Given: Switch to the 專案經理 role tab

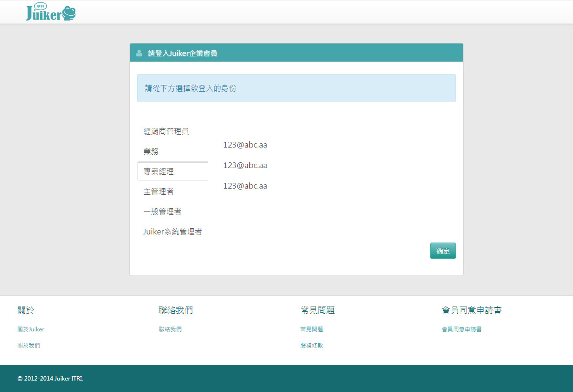Looking at the screenshot, I should click(159, 171).
